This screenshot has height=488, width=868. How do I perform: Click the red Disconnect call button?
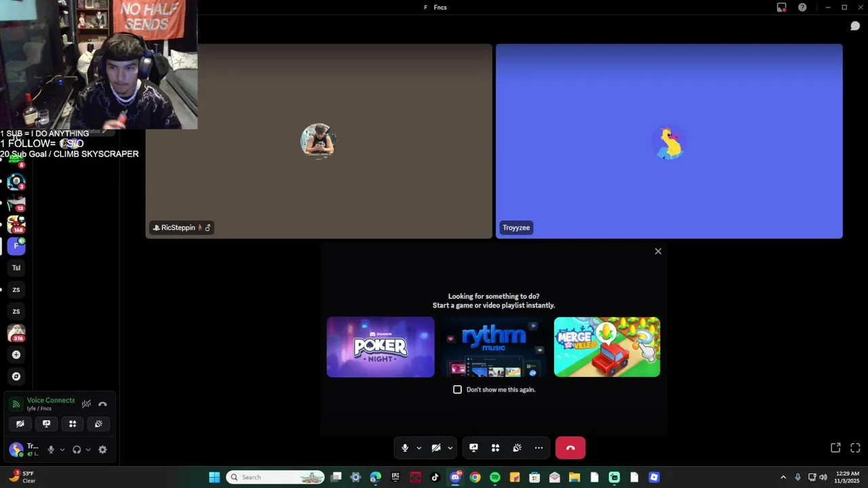(x=570, y=448)
